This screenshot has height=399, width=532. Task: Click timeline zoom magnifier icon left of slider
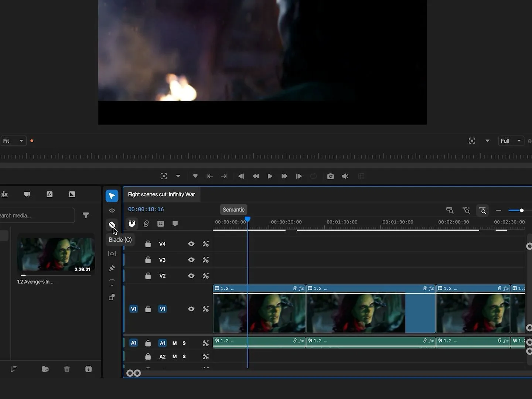483,211
